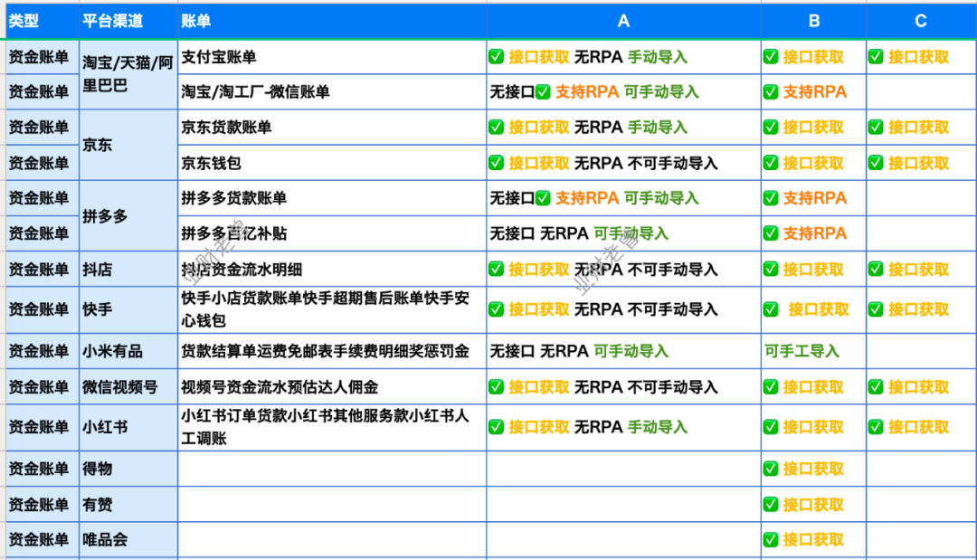This screenshot has width=977, height=560.
Task: Click the checkmark in 京东货款账单 row column A
Action: [497, 128]
